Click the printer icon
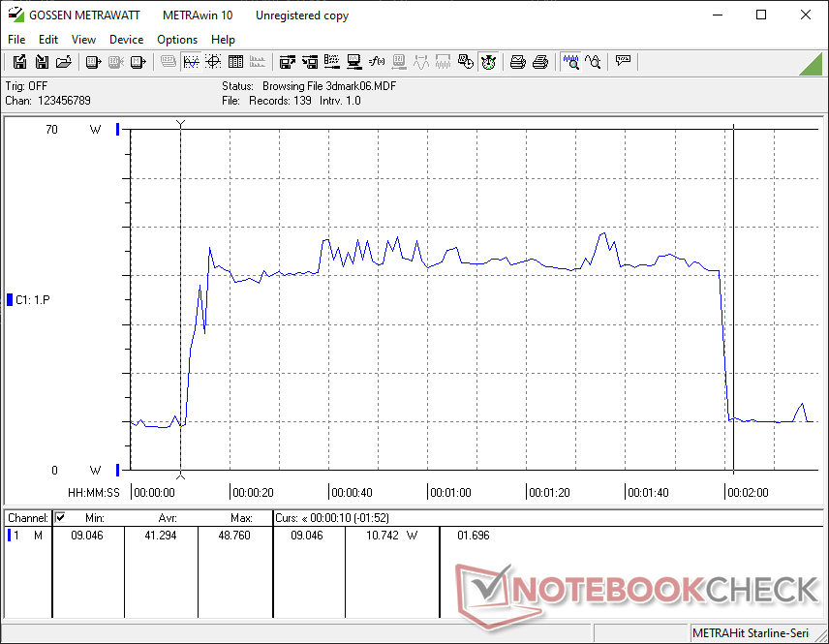The width and height of the screenshot is (829, 644). pos(539,62)
